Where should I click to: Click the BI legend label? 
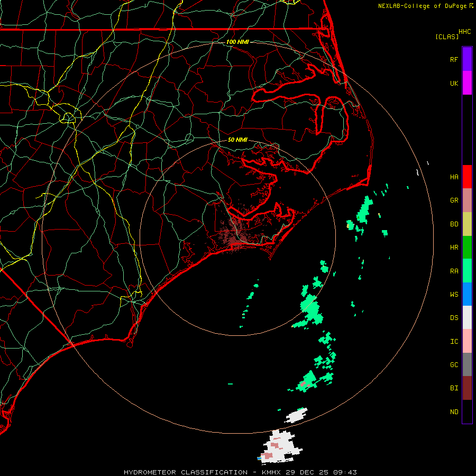point(454,388)
